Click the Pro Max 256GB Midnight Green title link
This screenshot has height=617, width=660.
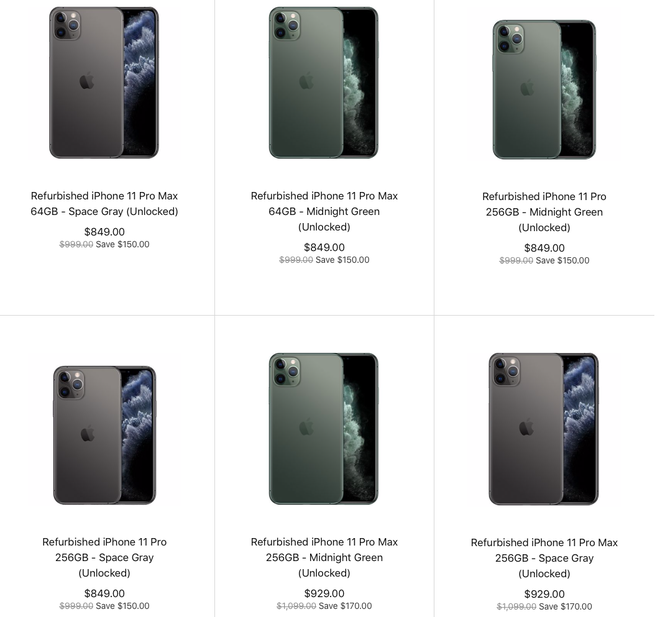[324, 557]
